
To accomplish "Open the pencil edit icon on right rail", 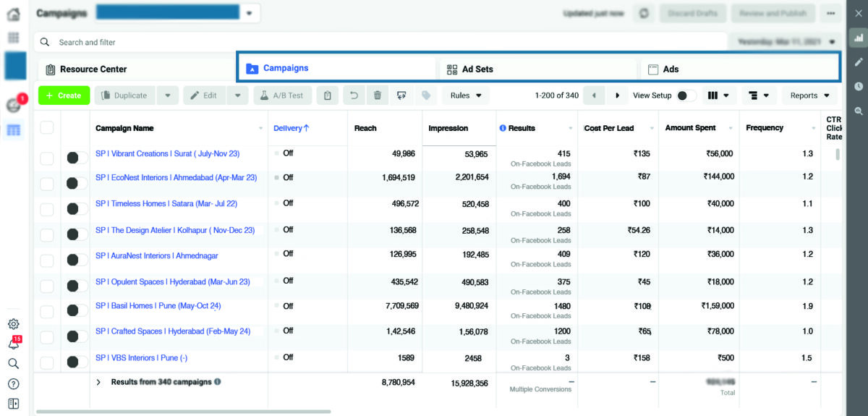I will coord(859,61).
